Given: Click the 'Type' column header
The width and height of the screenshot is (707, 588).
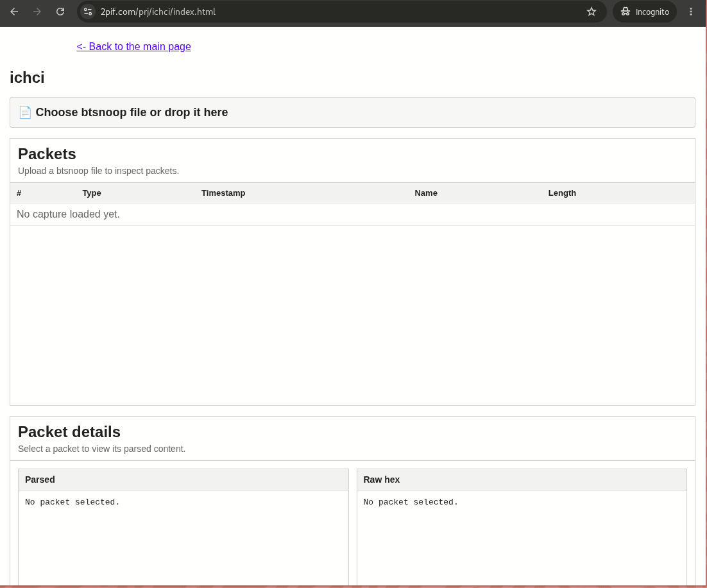Looking at the screenshot, I should [x=92, y=193].
